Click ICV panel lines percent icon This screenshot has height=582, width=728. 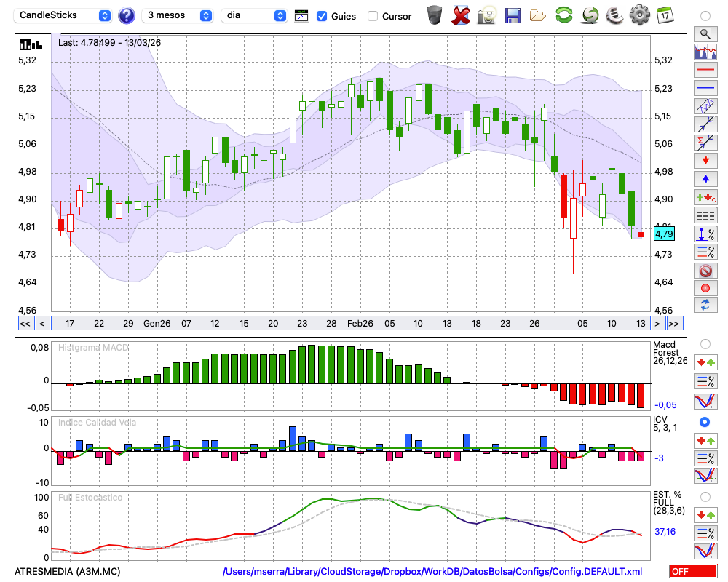705,458
